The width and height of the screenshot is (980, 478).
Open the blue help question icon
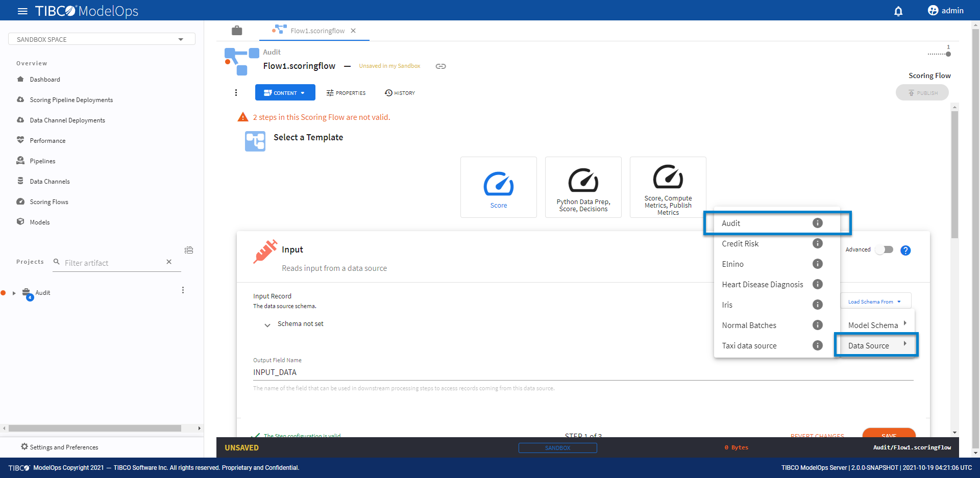pos(905,250)
